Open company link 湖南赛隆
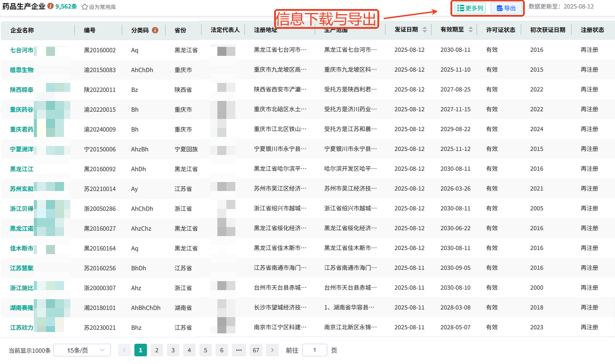Image resolution: width=615 pixels, height=364 pixels. pos(22,308)
